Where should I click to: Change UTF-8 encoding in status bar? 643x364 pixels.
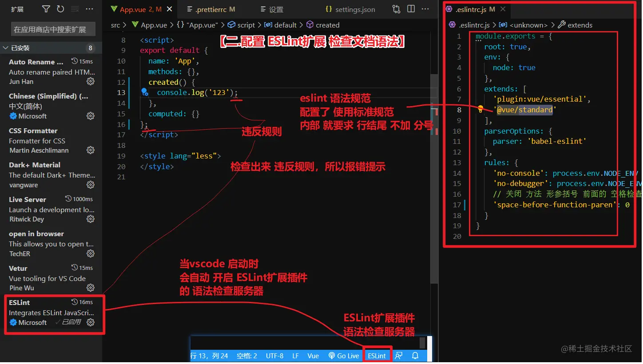[x=274, y=356]
